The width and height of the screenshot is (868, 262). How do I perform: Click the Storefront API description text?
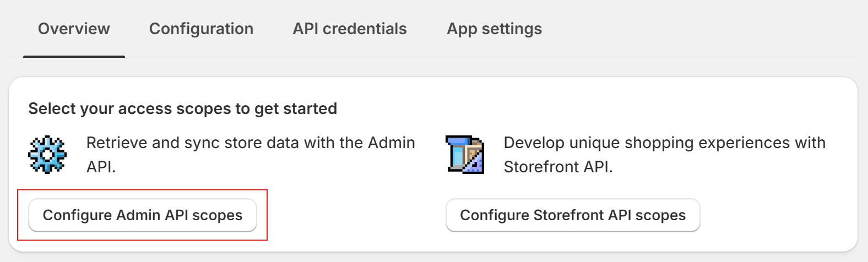[x=665, y=155]
